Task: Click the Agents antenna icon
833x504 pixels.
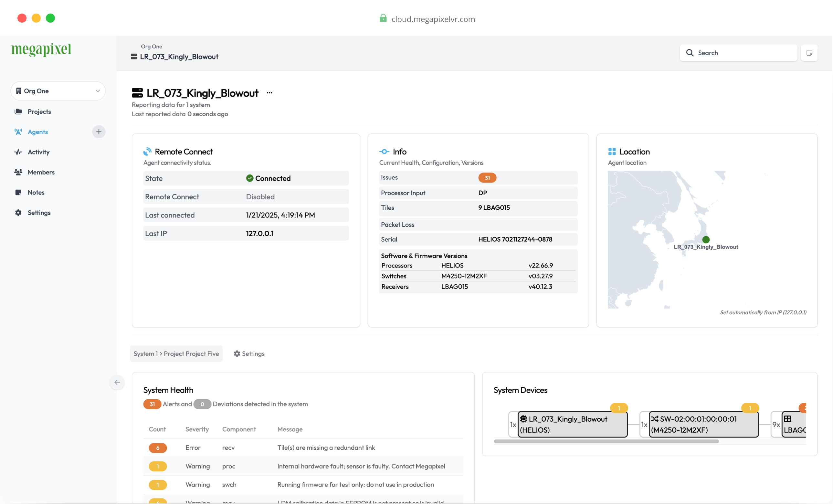Action: tap(18, 132)
